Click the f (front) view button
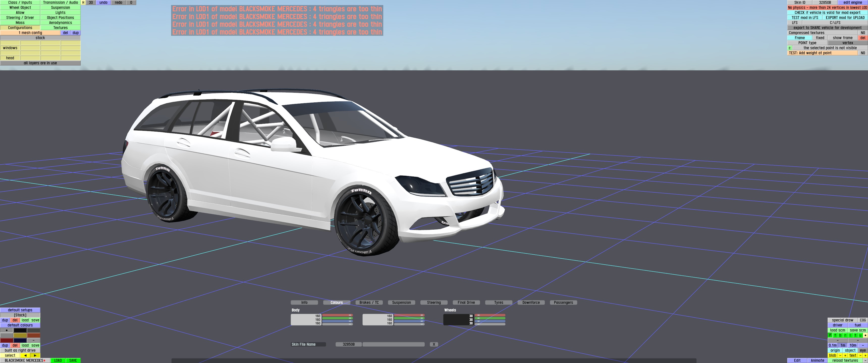 [835, 335]
